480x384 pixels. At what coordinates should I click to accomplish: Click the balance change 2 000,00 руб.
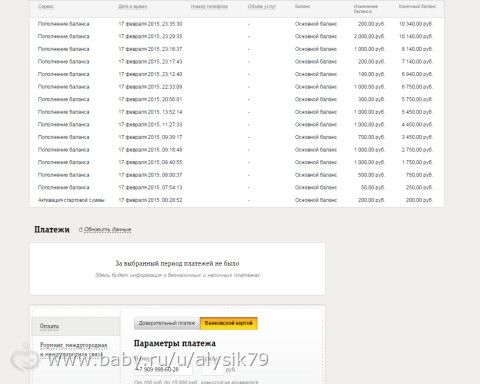pos(369,36)
